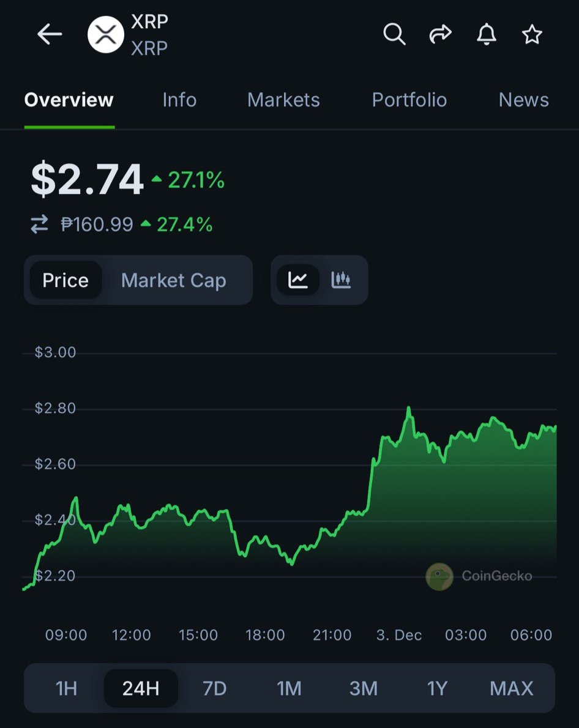Switch to the candlestick chart view
Image resolution: width=579 pixels, height=728 pixels.
pyautogui.click(x=341, y=280)
